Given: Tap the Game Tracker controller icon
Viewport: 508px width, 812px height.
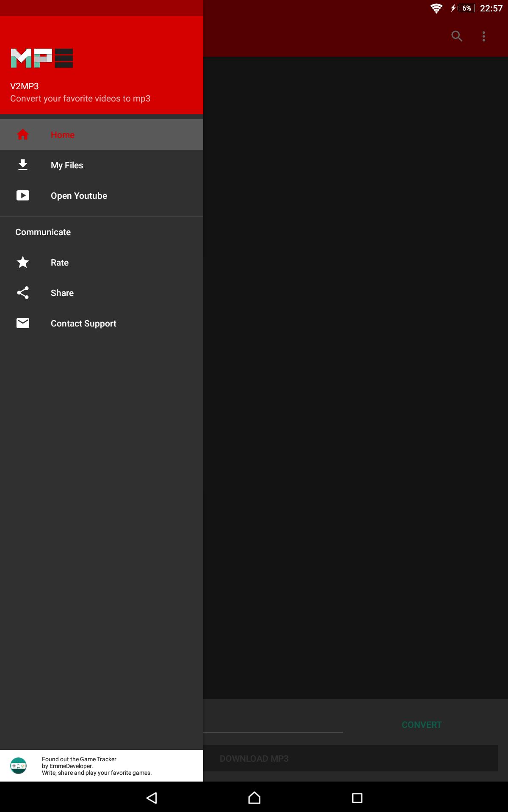Looking at the screenshot, I should [x=18, y=765].
